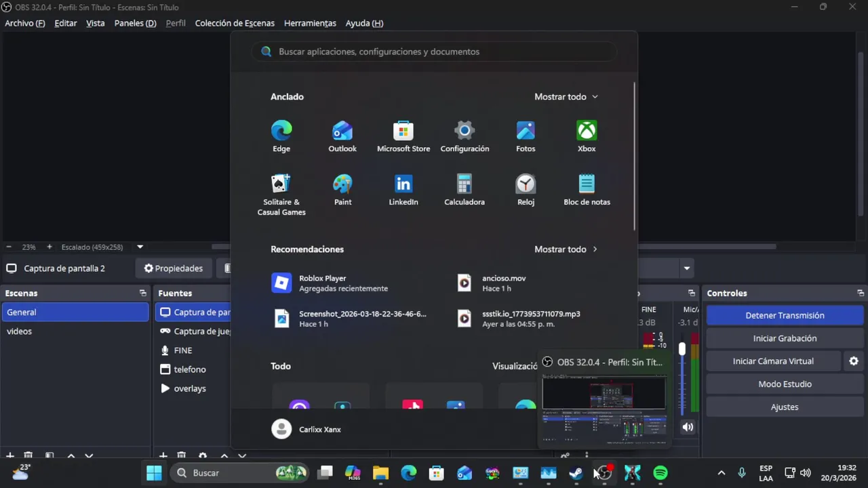This screenshot has width=868, height=488.
Task: Open the weather widget showing 23°
Action: click(x=22, y=472)
